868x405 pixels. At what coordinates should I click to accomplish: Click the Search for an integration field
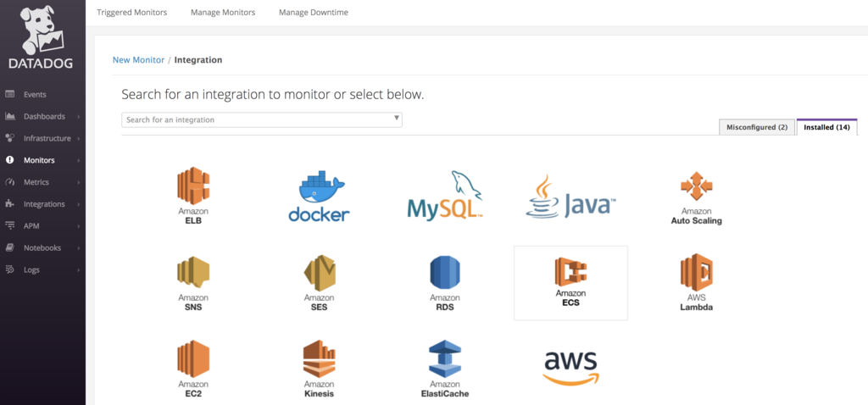pyautogui.click(x=262, y=119)
